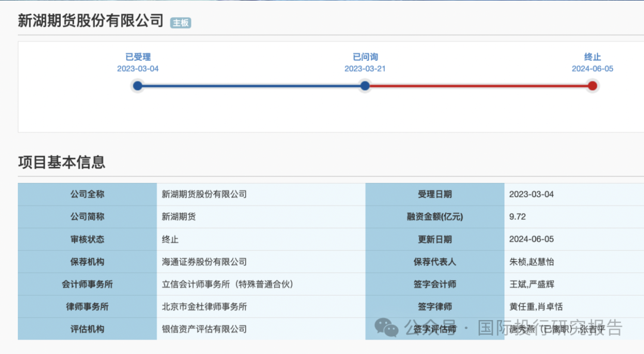Click the 立信会计师事务所（特殊普通合伙） cell

coord(261,284)
